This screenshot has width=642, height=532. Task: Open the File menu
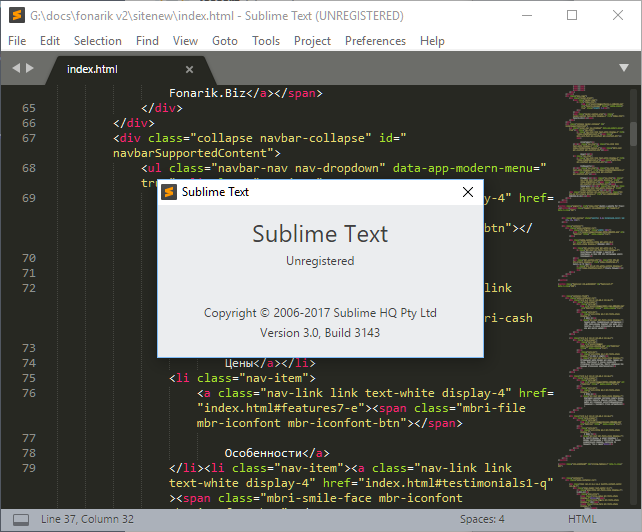tap(17, 41)
